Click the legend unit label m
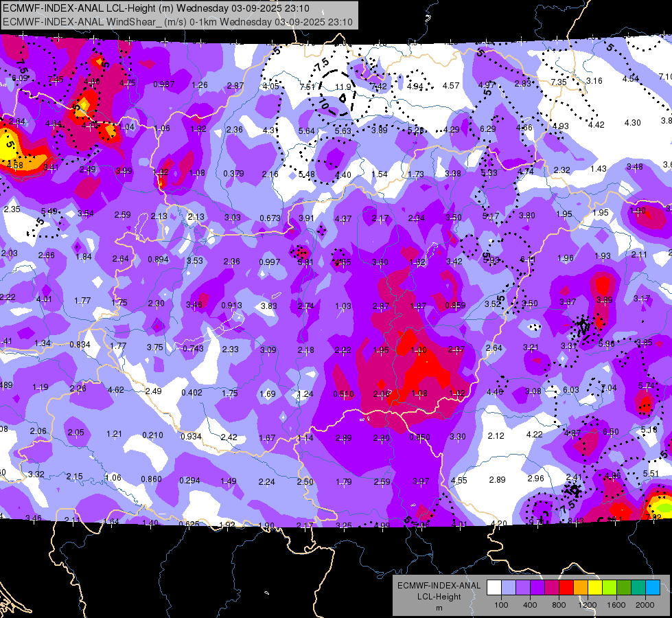 pyautogui.click(x=439, y=608)
